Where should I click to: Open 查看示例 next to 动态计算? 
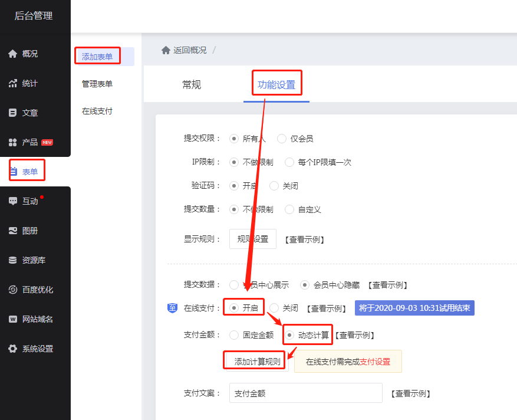point(355,335)
